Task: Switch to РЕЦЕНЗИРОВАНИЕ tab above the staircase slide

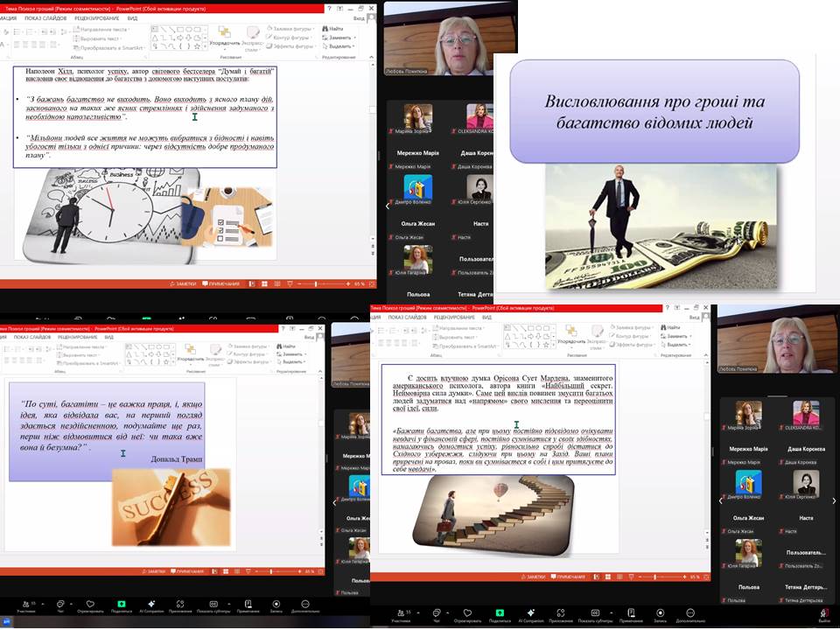Action: [x=453, y=318]
